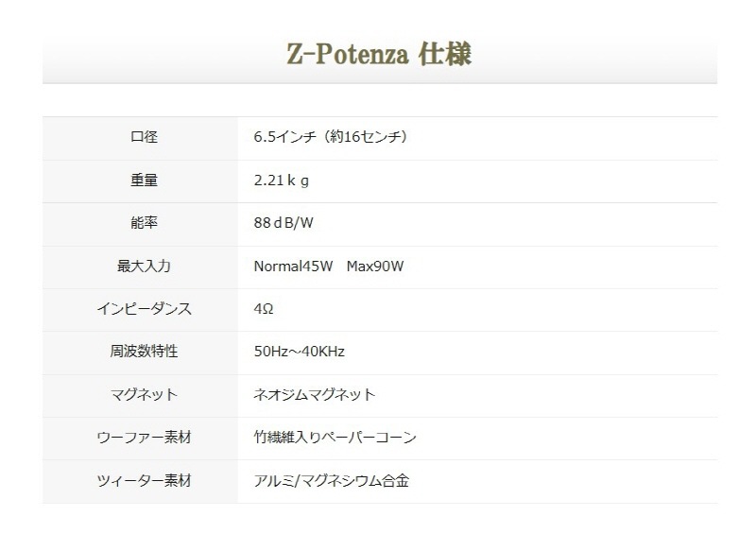
Task: Click the ネオジムマグネット value
Action: [315, 395]
